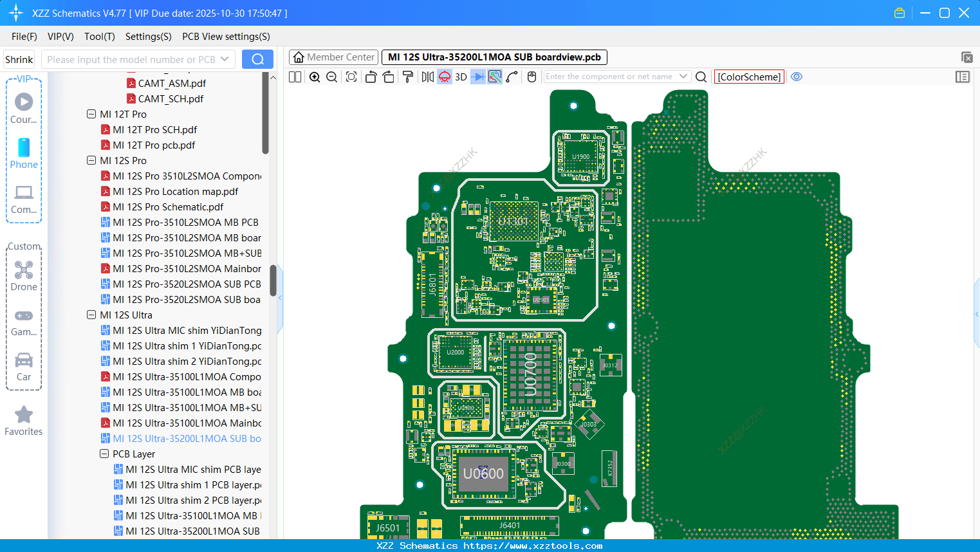Click the mouse settings icon
Viewport: 980px width, 552px height.
pos(532,77)
